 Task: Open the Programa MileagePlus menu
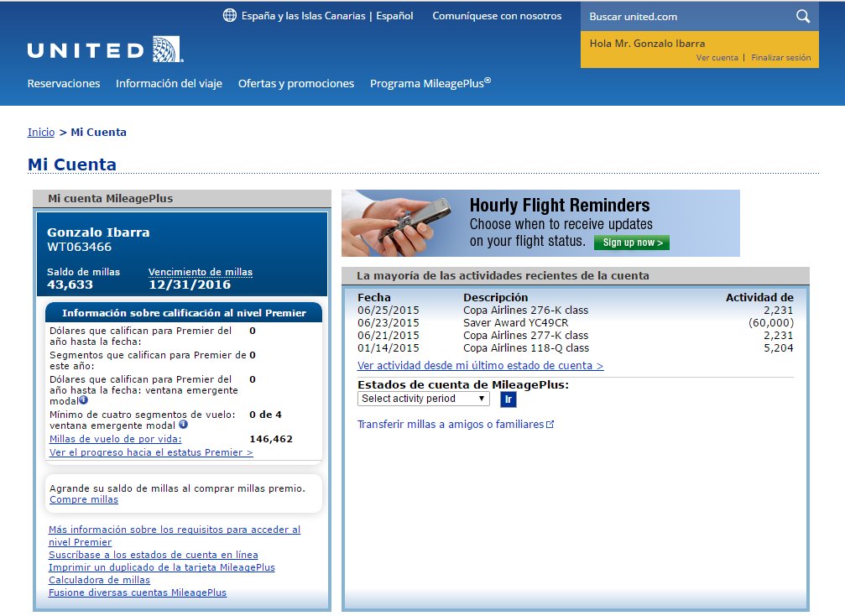click(430, 83)
